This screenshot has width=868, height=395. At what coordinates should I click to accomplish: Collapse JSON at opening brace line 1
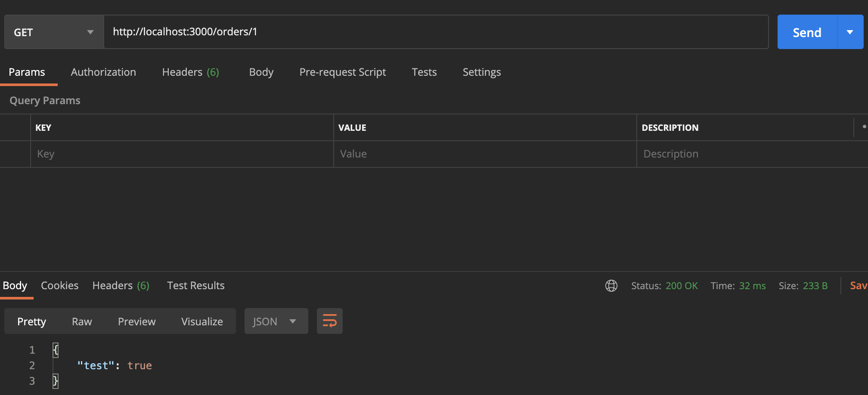click(x=56, y=350)
